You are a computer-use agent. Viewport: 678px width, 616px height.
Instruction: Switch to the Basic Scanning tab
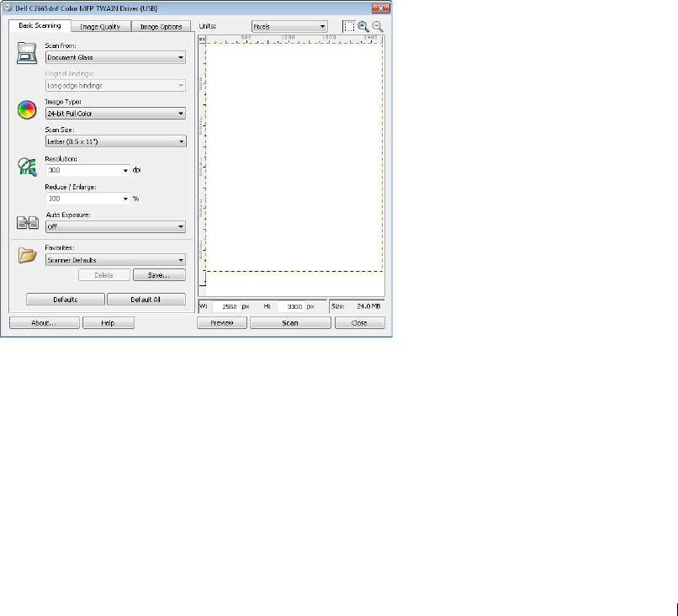tap(40, 25)
